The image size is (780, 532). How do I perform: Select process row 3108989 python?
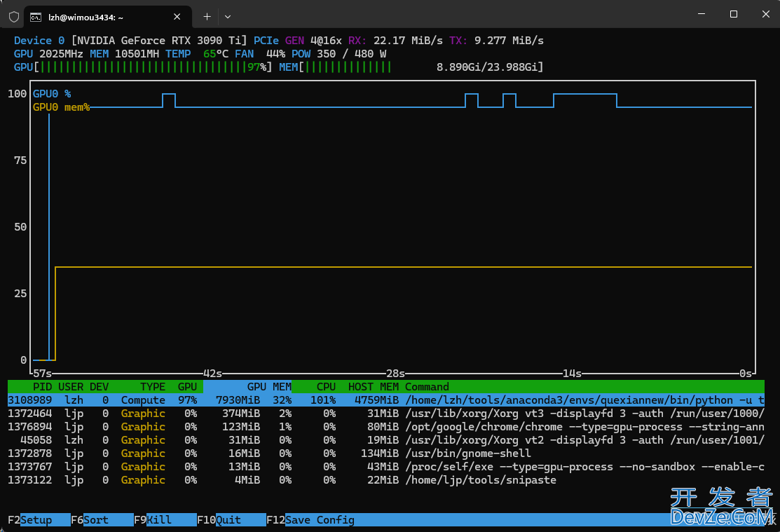[386, 400]
